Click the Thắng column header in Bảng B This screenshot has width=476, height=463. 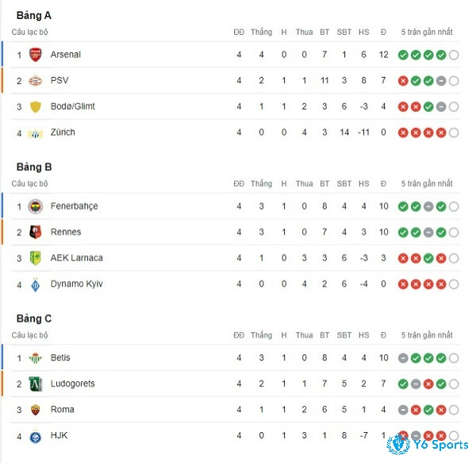[x=261, y=183]
